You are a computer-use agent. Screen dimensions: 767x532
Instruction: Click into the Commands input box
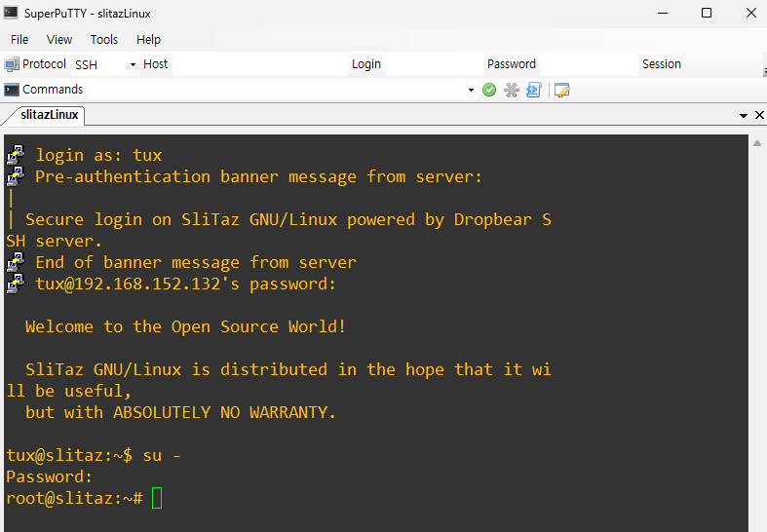[278, 90]
